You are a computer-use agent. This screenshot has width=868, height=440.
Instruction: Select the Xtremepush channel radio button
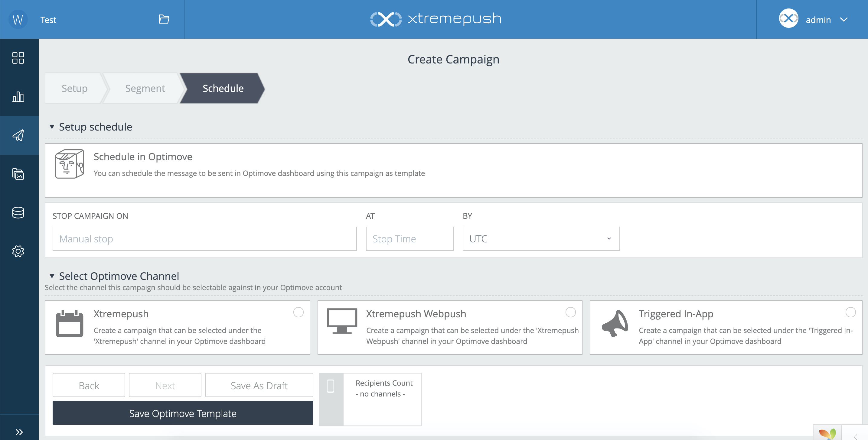point(298,312)
